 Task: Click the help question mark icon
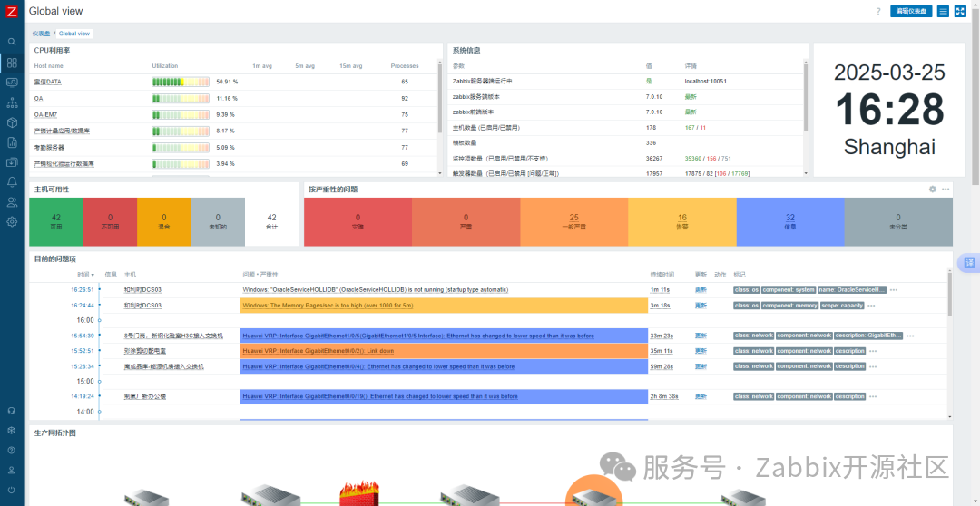(878, 11)
